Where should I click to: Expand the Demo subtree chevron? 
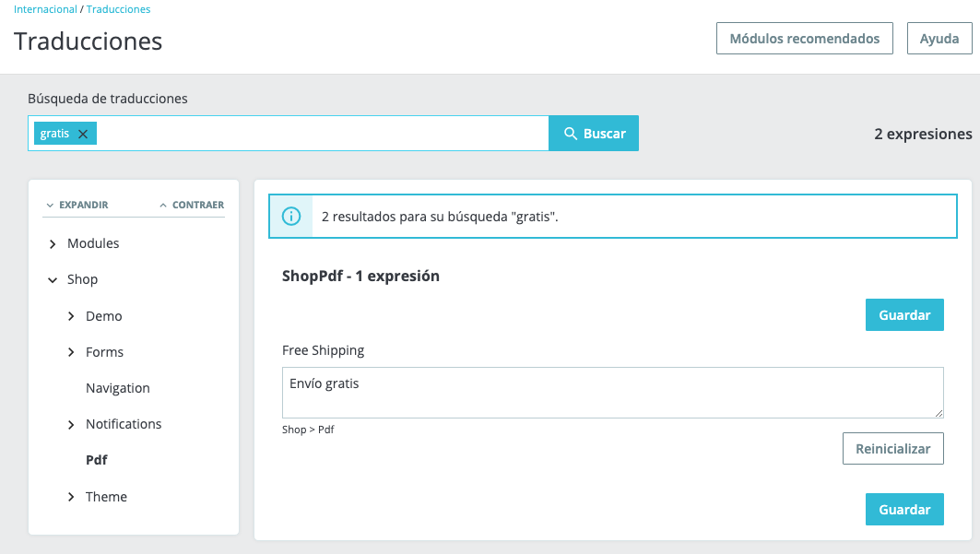(x=71, y=316)
